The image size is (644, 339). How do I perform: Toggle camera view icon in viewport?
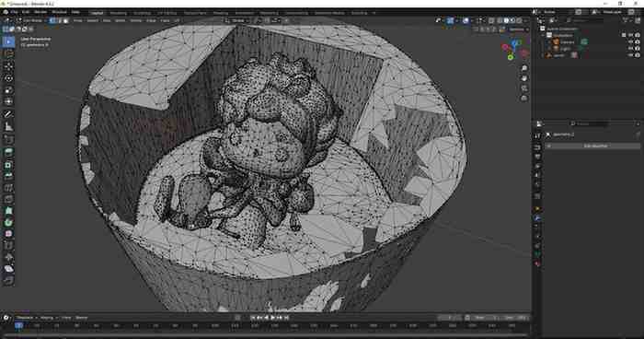point(524,88)
